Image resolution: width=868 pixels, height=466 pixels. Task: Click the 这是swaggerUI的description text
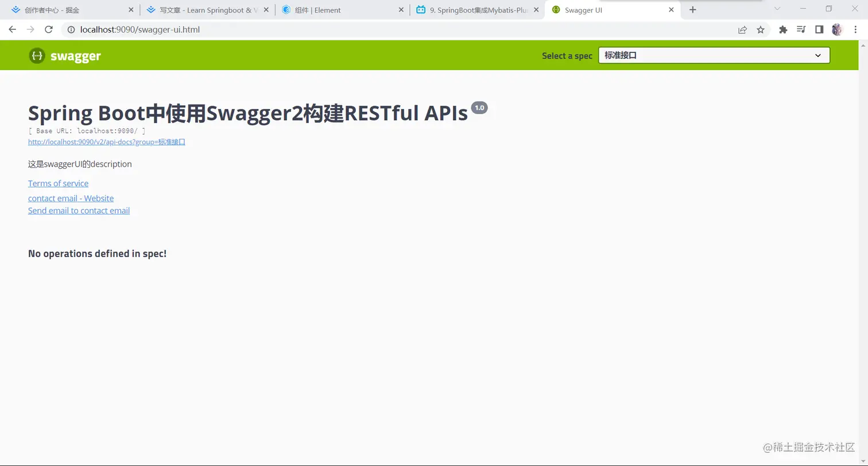[x=80, y=164]
